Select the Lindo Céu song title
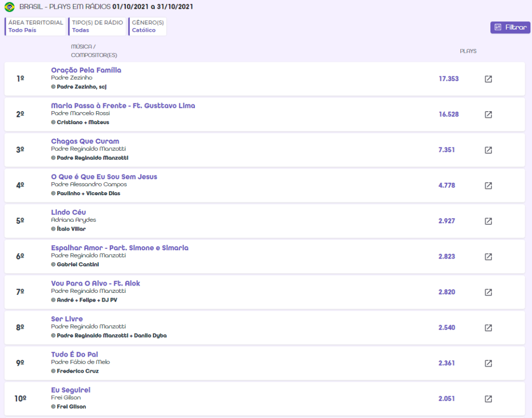Screen dimensions: 532x418 pyautogui.click(x=69, y=212)
